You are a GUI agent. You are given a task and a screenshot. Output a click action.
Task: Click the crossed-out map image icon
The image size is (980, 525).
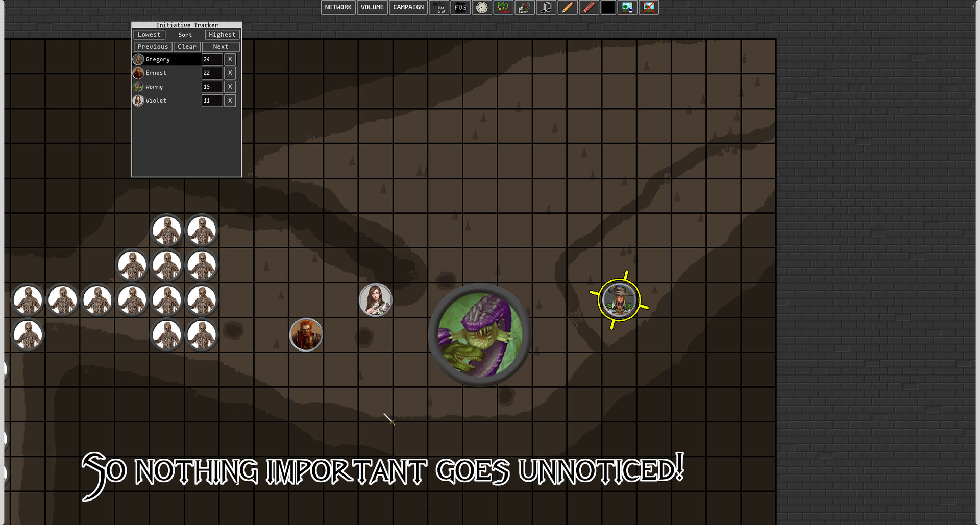649,8
